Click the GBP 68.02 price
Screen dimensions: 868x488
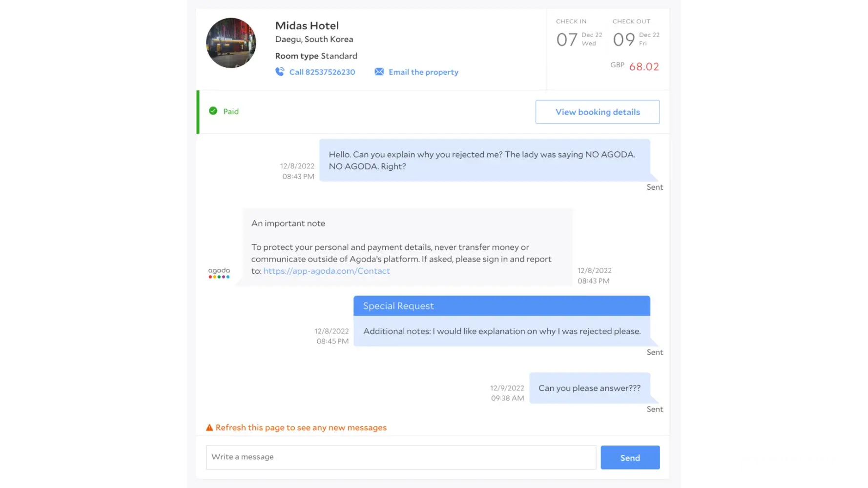point(643,66)
